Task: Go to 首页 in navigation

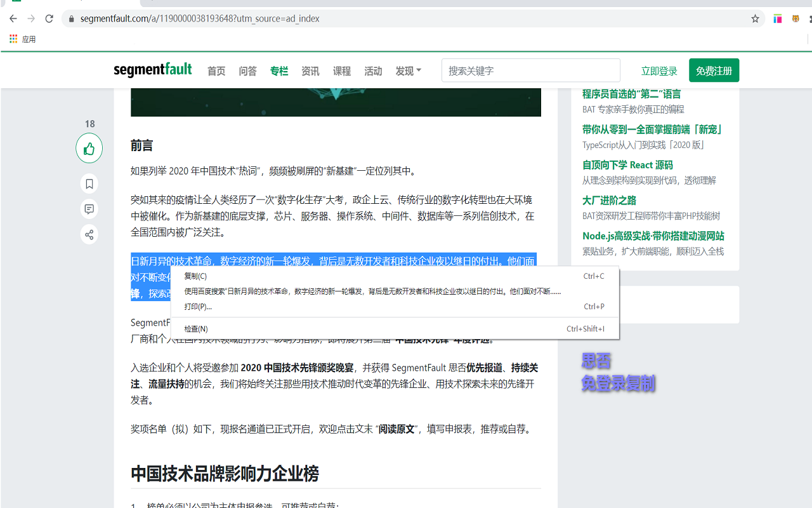Action: (216, 71)
